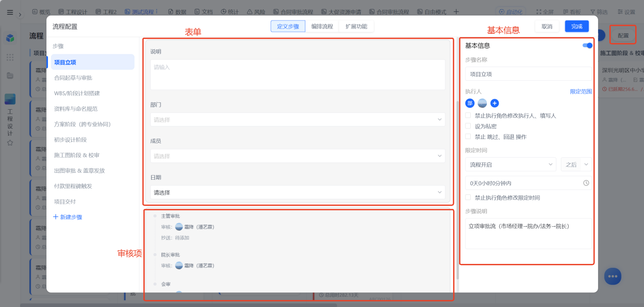Click 新建步骤 to add a step
This screenshot has width=644, height=307.
click(68, 217)
